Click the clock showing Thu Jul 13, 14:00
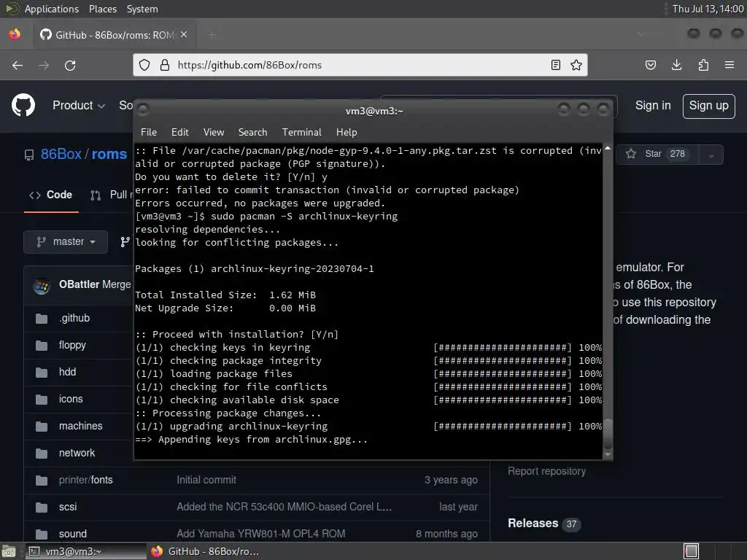The image size is (747, 560). (x=708, y=9)
